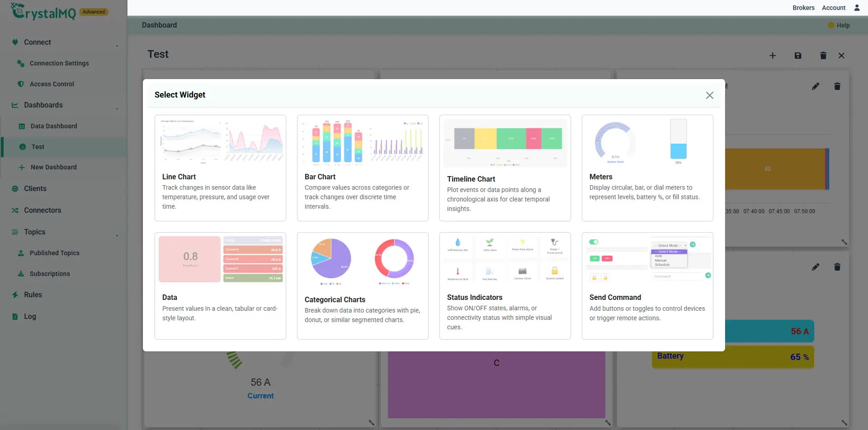
Task: Edit the top-right widget with pencil icon
Action: coord(816,86)
